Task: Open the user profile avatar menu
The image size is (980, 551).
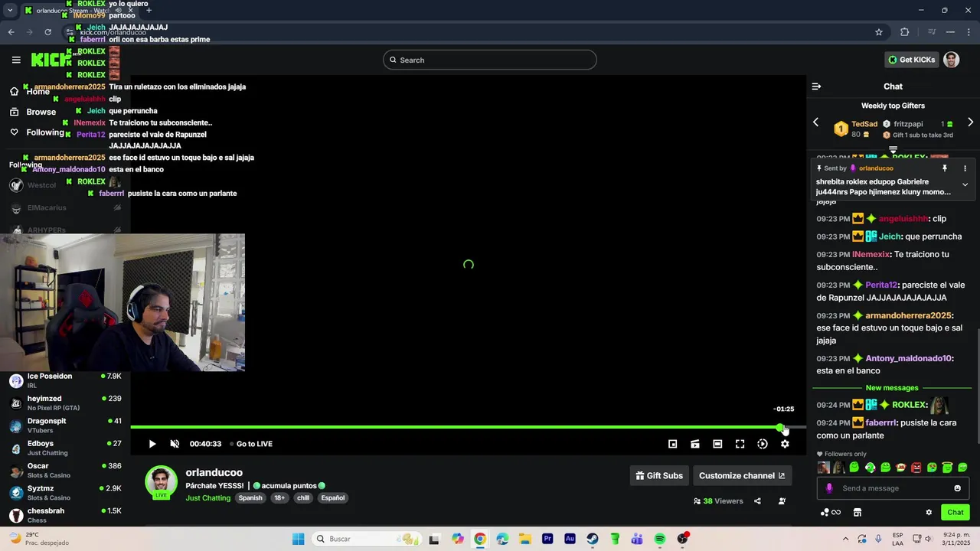Action: (x=952, y=60)
